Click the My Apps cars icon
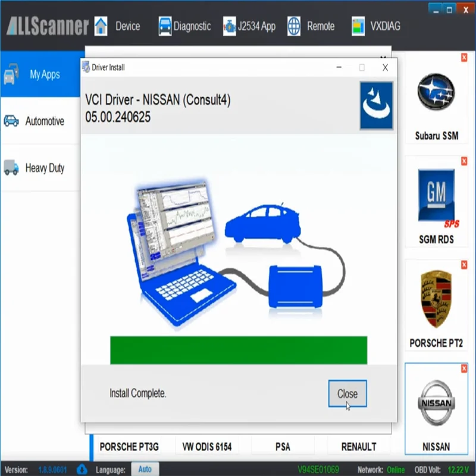 11,74
